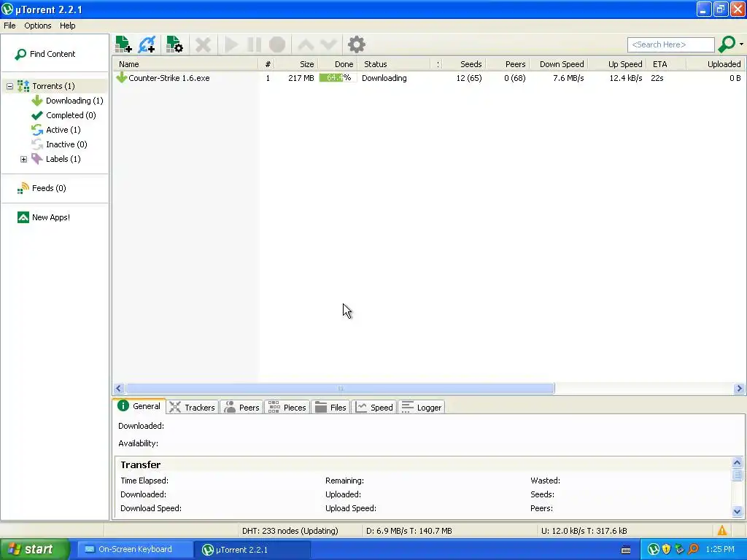This screenshot has width=747, height=560.
Task: Click the µTorrent system tray icon
Action: pos(653,550)
